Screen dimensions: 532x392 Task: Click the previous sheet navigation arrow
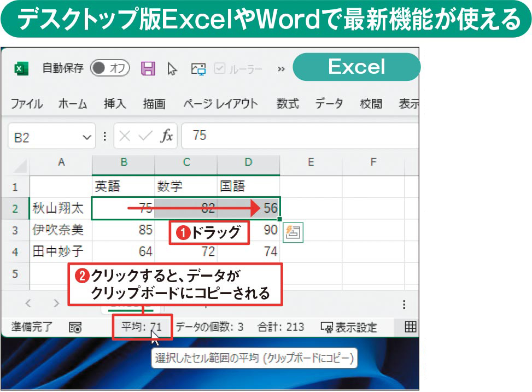click(x=28, y=303)
